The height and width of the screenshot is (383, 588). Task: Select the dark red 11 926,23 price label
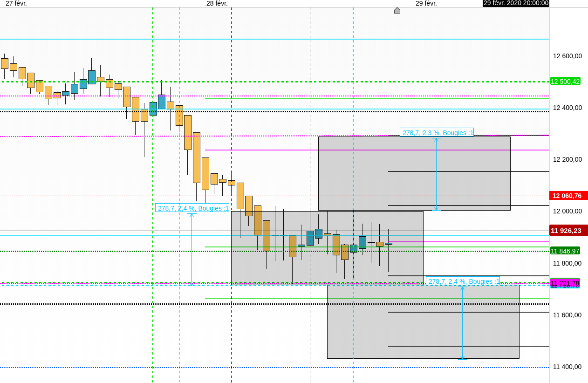point(568,230)
